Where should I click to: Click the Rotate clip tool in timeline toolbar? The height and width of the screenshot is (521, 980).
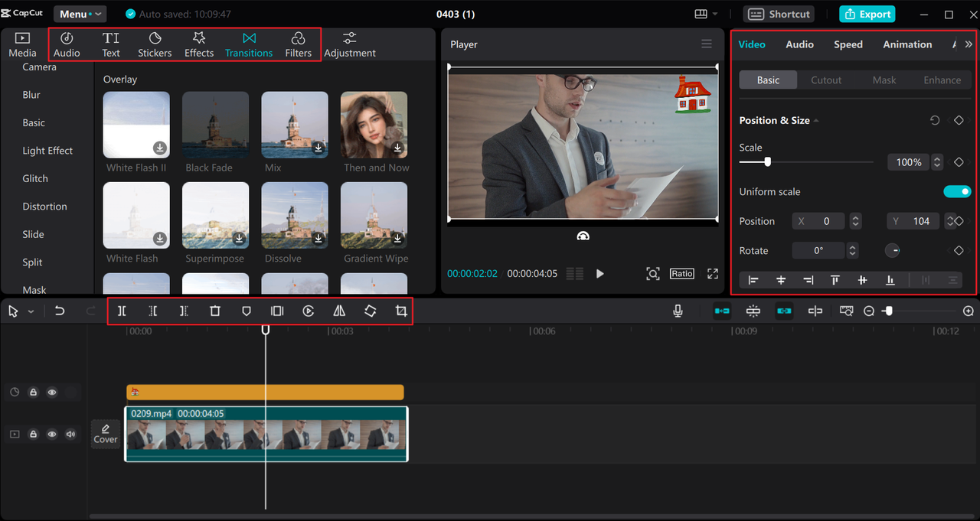click(370, 311)
